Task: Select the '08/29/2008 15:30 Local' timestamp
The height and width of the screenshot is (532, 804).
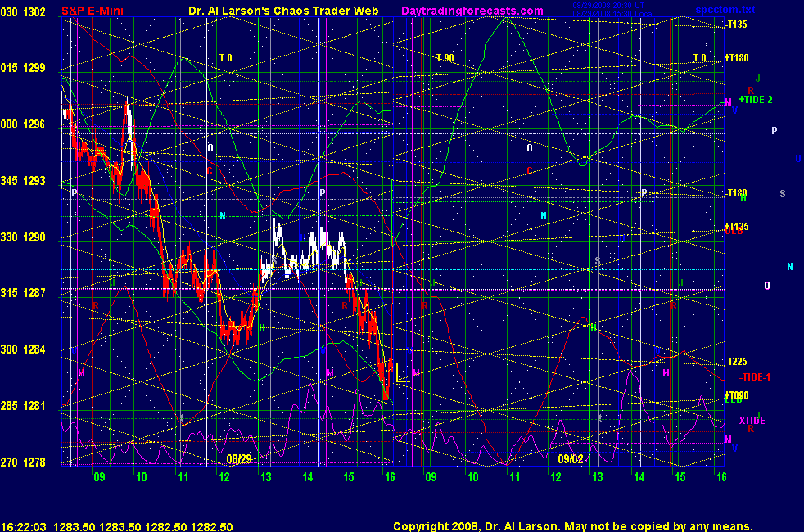Action: point(612,13)
